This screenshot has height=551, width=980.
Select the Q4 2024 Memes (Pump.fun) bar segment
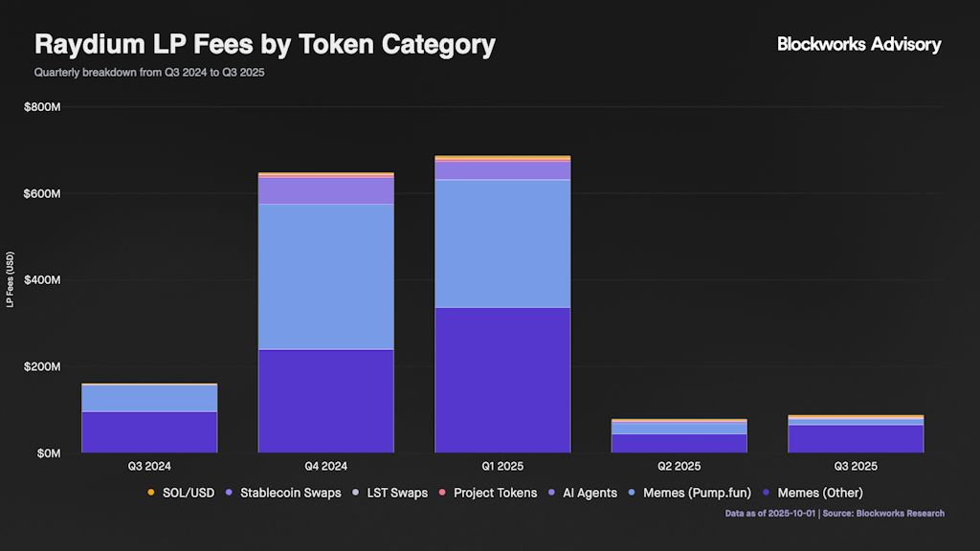[x=326, y=277]
